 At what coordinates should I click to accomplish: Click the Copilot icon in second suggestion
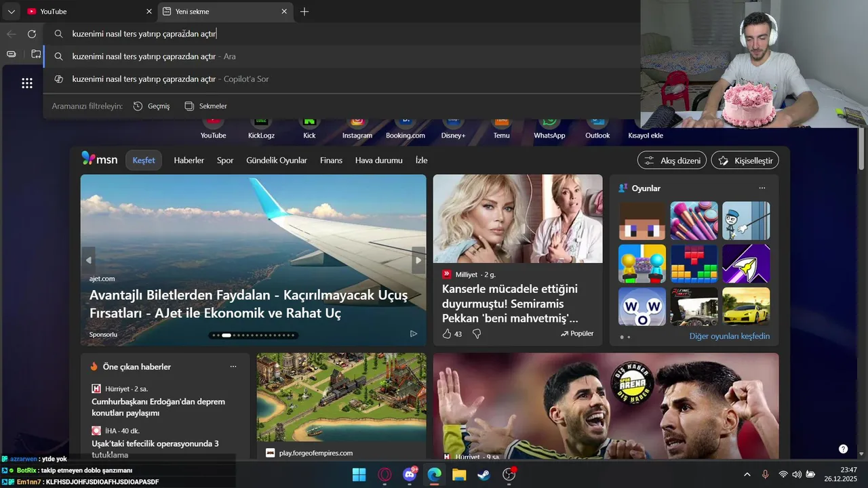pos(59,79)
